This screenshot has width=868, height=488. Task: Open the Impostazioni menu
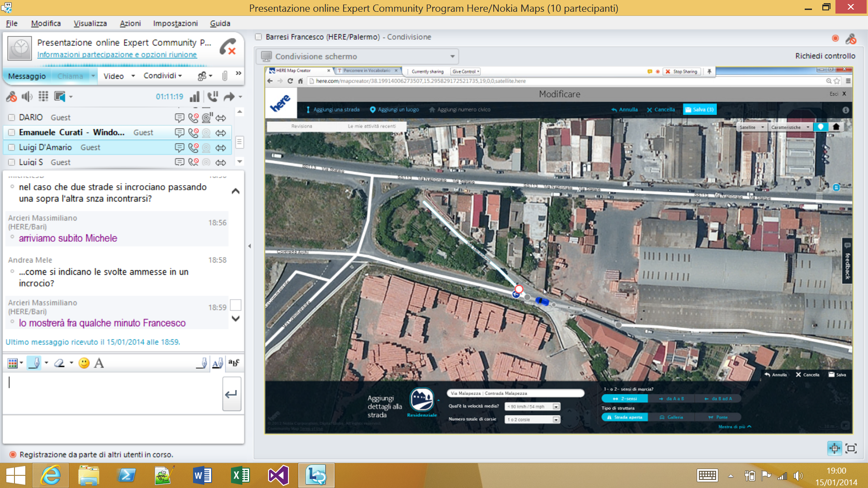click(x=175, y=23)
